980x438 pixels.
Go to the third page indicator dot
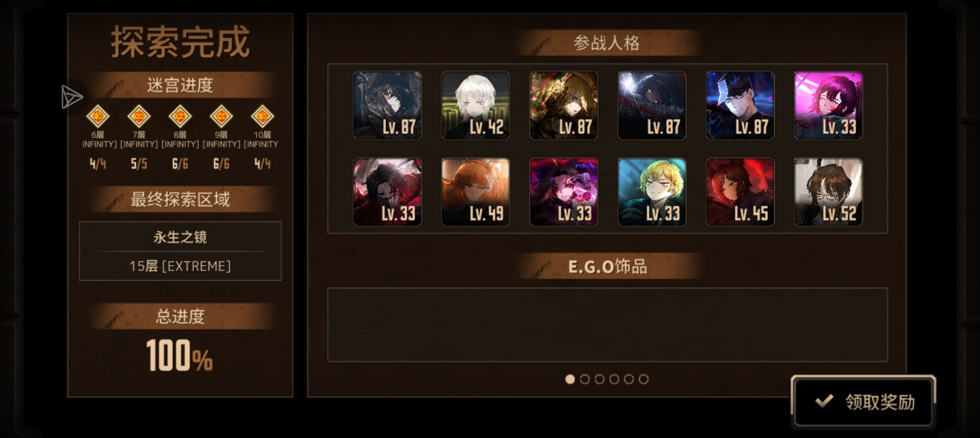point(599,379)
